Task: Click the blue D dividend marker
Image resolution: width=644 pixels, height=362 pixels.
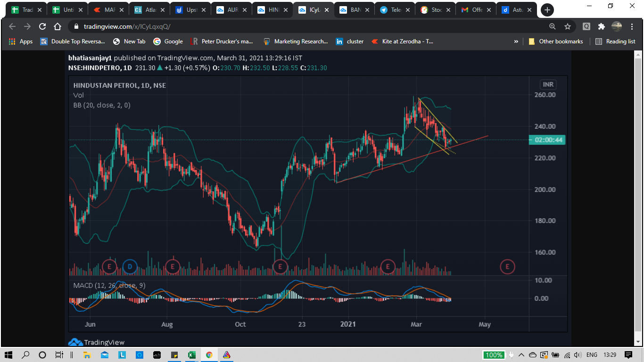Action: point(130,267)
